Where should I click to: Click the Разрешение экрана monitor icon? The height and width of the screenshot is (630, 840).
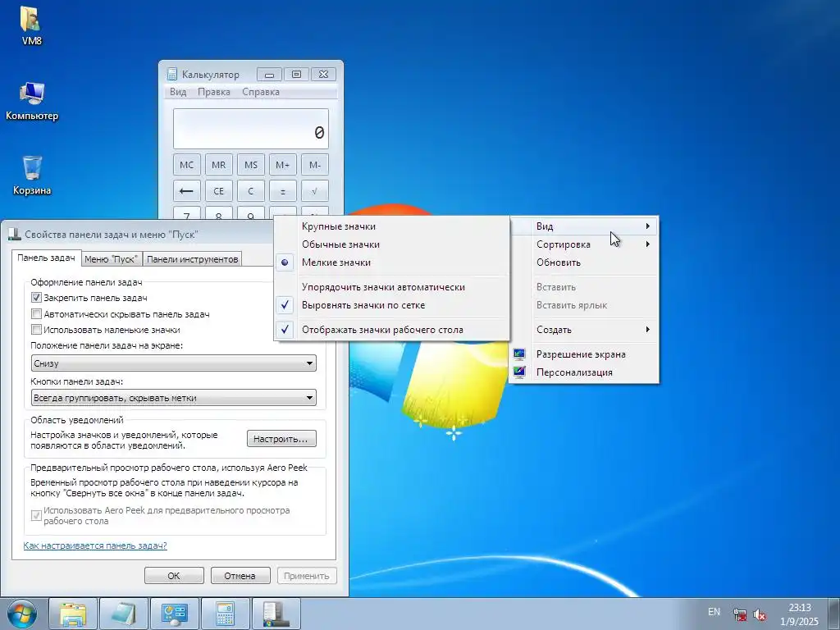click(x=519, y=354)
